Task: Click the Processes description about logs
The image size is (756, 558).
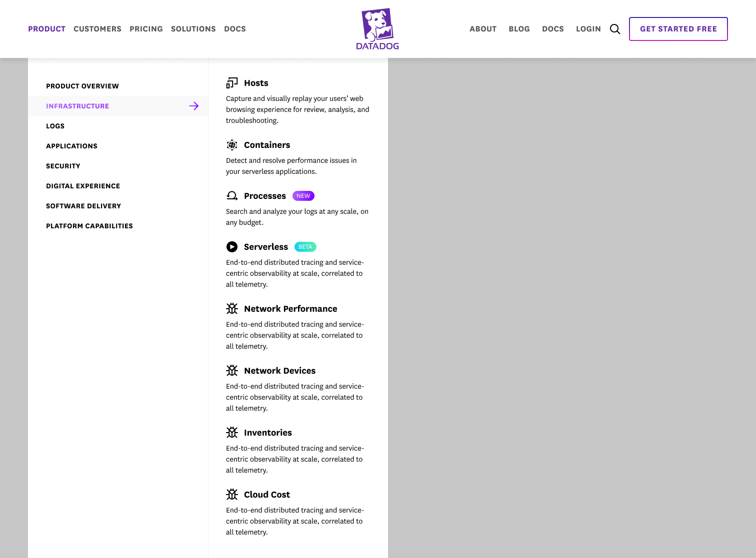Action: tap(297, 217)
